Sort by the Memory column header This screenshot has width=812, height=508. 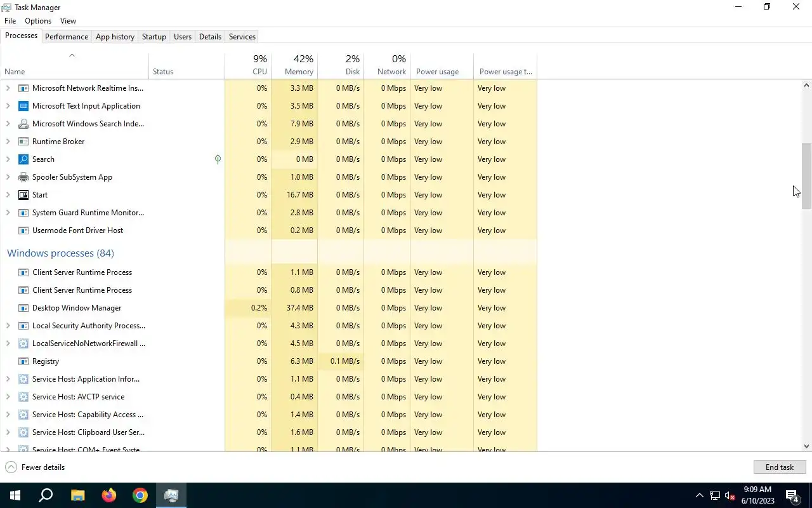click(294, 65)
